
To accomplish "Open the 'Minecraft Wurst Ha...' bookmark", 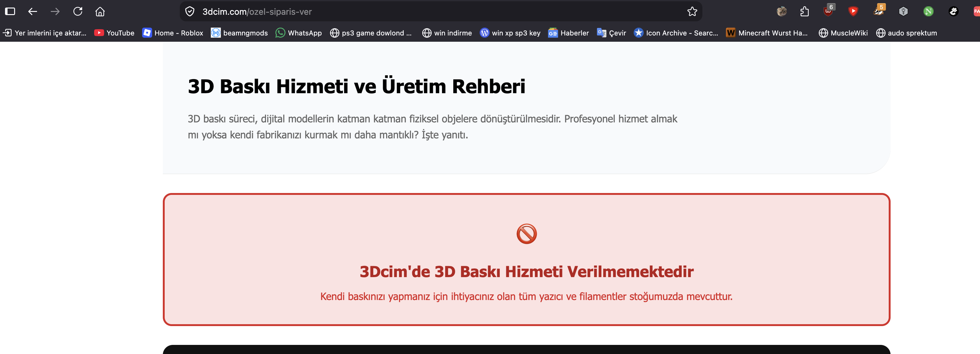I will coord(767,33).
